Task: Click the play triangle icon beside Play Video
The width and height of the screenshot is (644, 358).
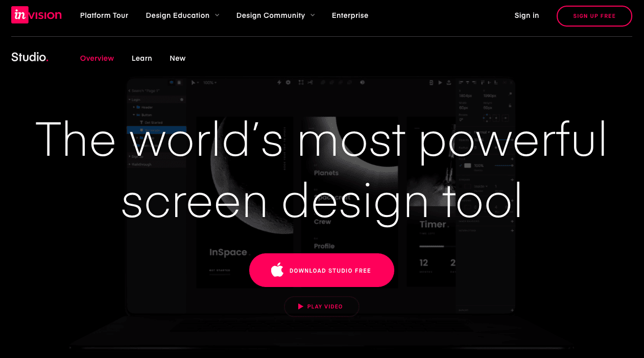Action: (x=301, y=306)
